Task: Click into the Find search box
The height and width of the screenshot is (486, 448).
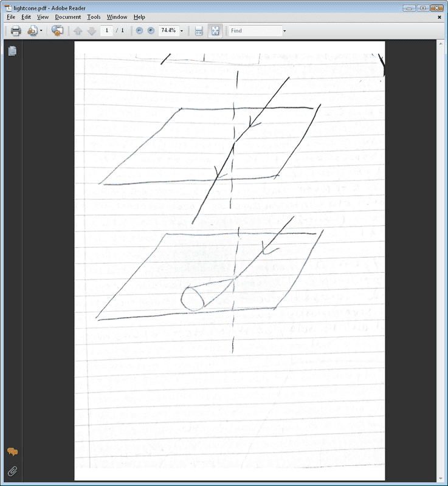Action: 255,31
